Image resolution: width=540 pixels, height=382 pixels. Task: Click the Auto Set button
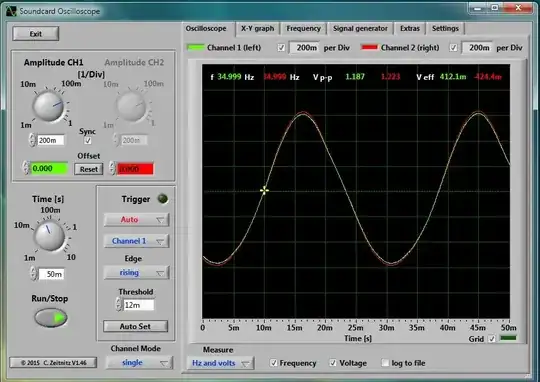click(135, 326)
